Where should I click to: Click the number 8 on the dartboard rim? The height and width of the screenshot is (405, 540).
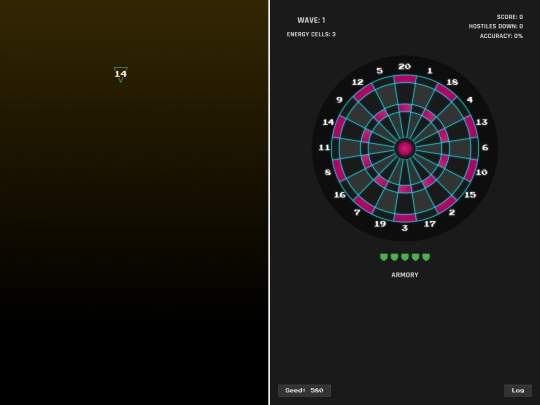tap(328, 172)
